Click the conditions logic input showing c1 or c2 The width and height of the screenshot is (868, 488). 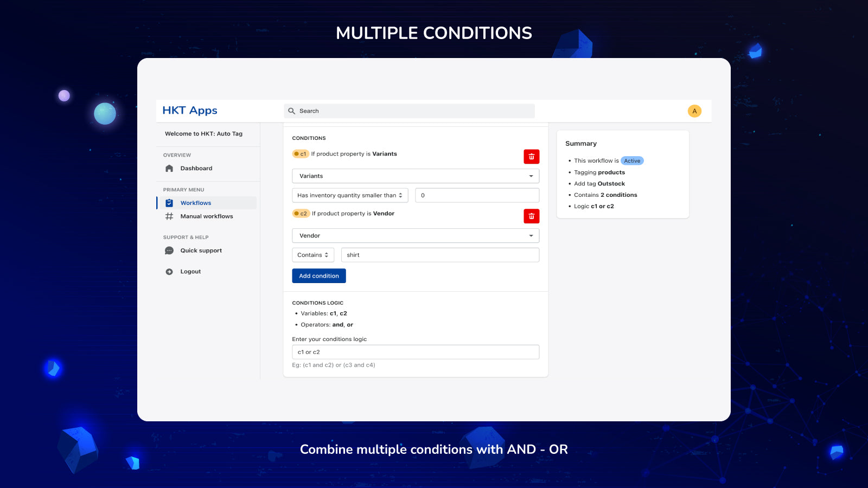coord(415,351)
